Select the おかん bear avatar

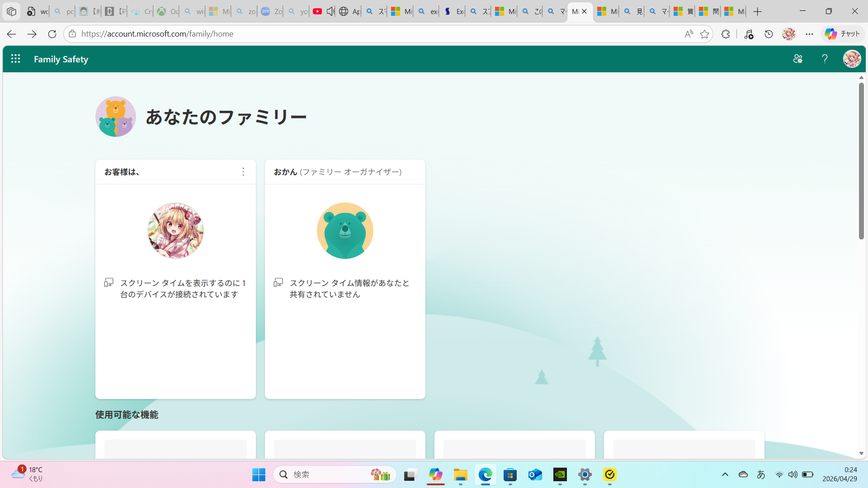(345, 230)
